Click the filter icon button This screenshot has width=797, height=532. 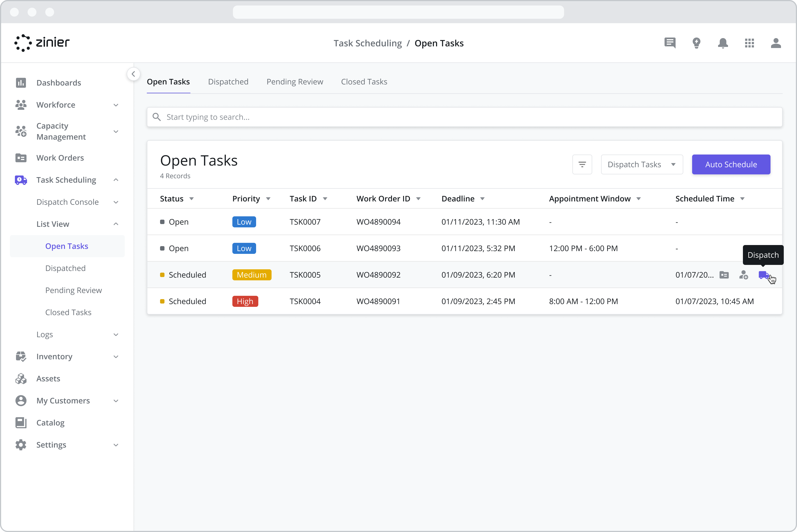pos(582,164)
